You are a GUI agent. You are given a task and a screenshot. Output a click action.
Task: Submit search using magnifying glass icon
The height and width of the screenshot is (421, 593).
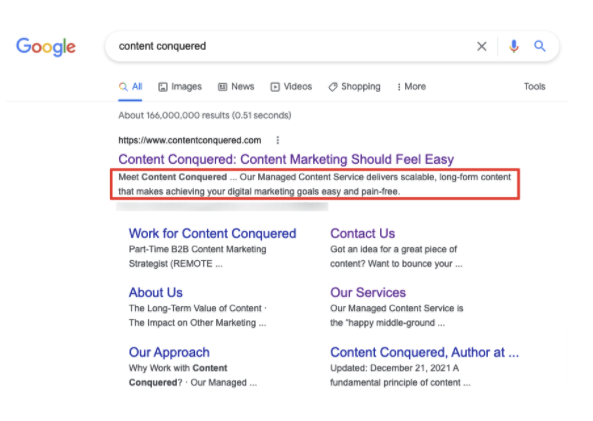(540, 46)
